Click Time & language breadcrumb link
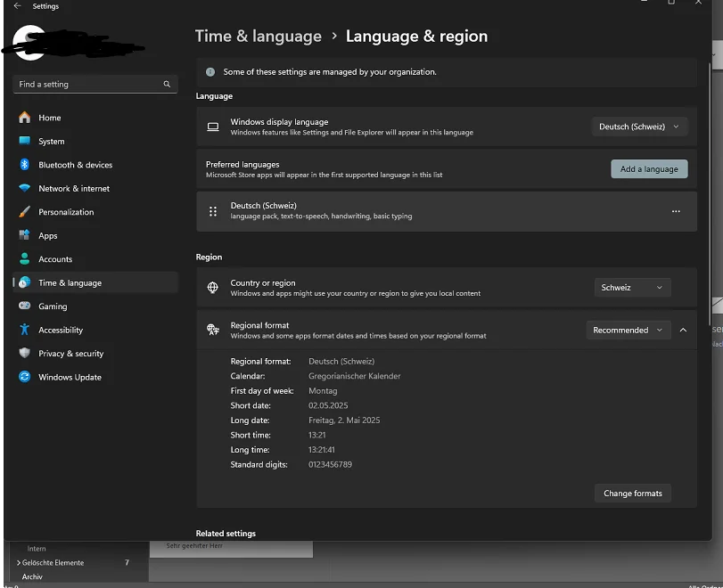 259,36
